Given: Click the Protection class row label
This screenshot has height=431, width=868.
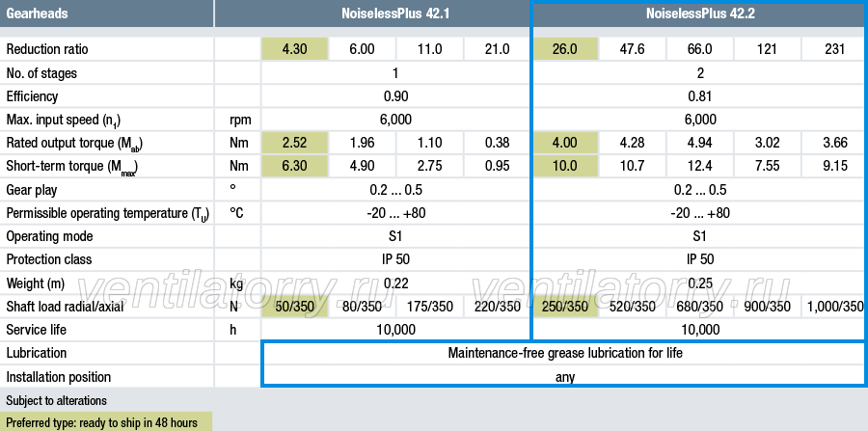Looking at the screenshot, I should pyautogui.click(x=49, y=259).
